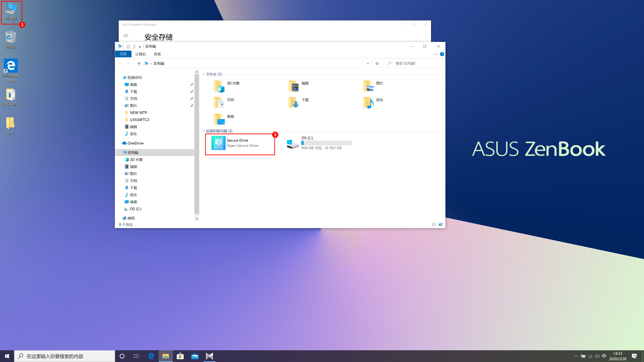Open Task View in taskbar
Screen dimensions: 644x362
pyautogui.click(x=136, y=356)
